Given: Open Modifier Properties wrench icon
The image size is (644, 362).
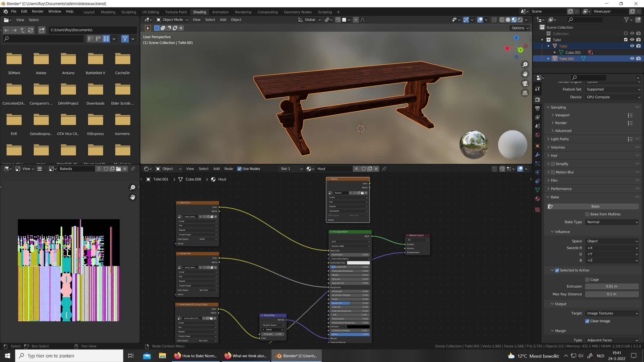Looking at the screenshot, I should [x=538, y=155].
